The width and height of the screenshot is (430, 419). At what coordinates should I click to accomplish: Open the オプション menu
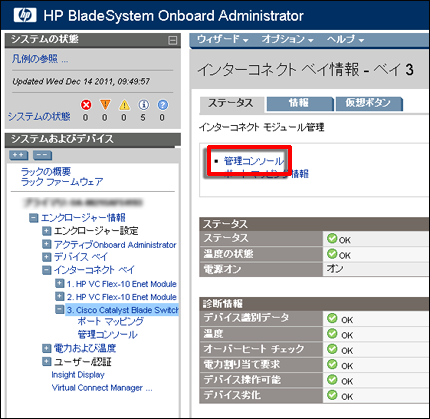(x=287, y=39)
